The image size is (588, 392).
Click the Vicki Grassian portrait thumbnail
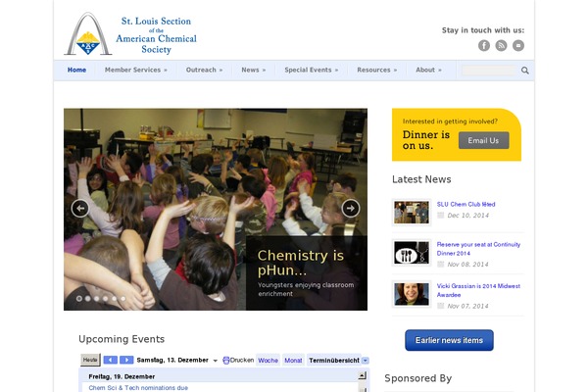(x=412, y=294)
